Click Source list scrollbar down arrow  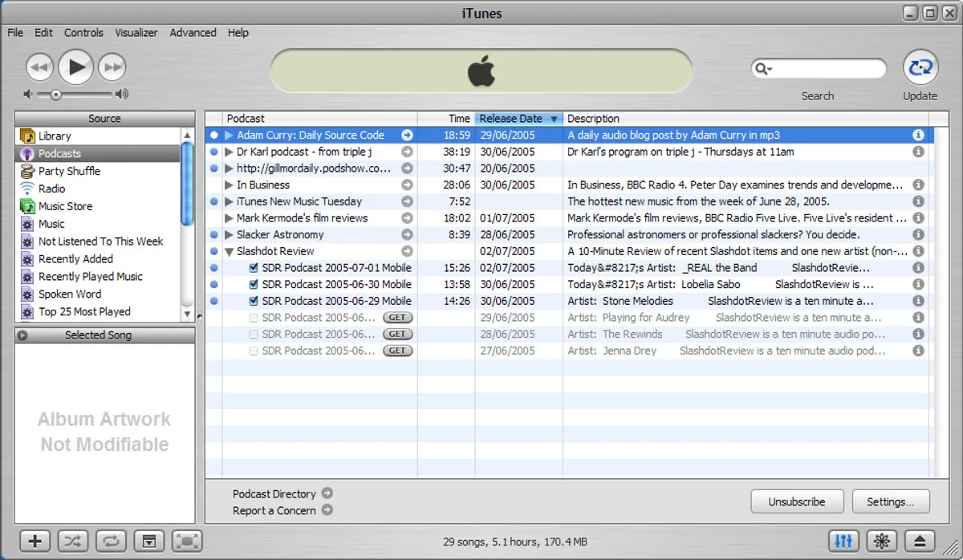click(x=188, y=315)
